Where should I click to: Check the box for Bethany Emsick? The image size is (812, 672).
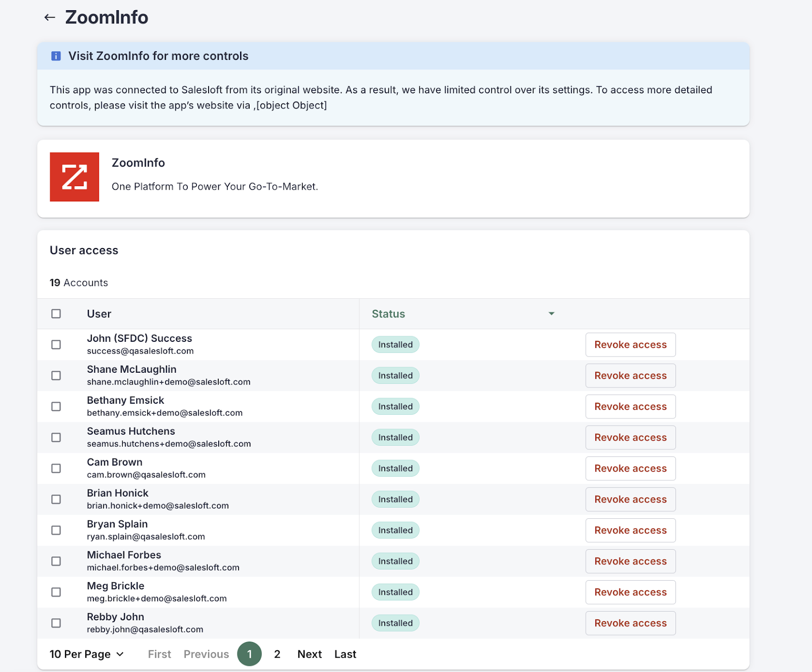56,407
